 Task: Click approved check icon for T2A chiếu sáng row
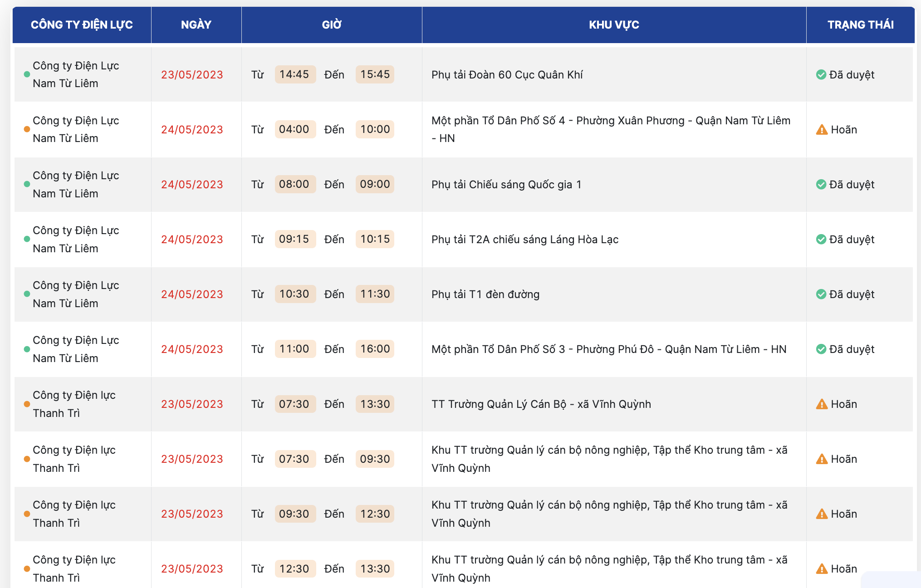[x=821, y=239]
